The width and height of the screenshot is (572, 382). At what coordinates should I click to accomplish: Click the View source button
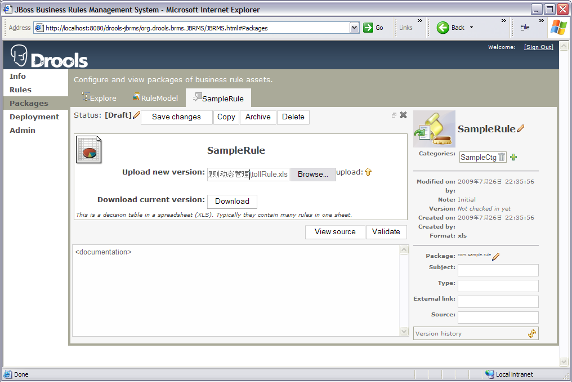click(x=335, y=232)
